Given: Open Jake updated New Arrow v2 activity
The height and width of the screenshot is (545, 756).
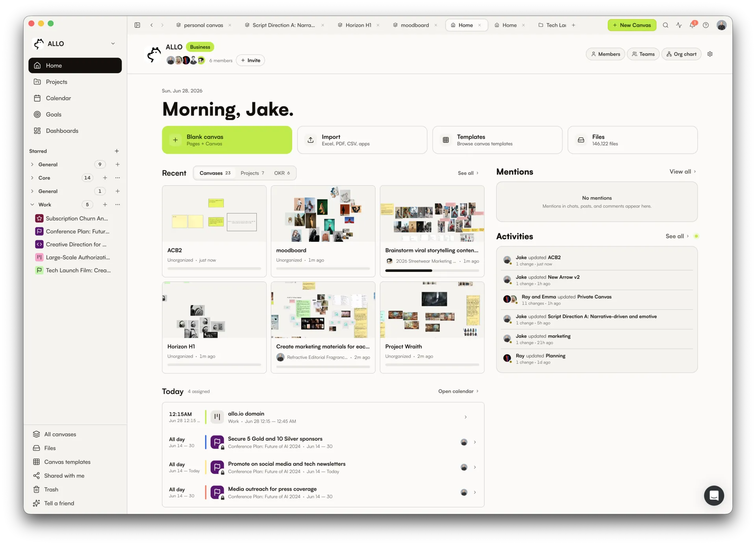Looking at the screenshot, I should coord(597,280).
